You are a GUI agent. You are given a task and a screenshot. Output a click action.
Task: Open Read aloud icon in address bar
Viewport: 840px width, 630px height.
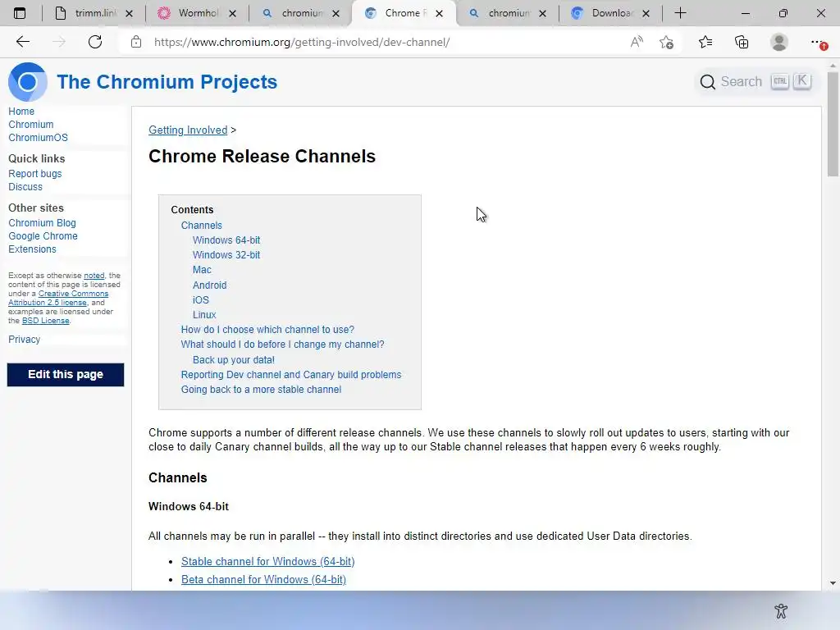click(x=637, y=42)
